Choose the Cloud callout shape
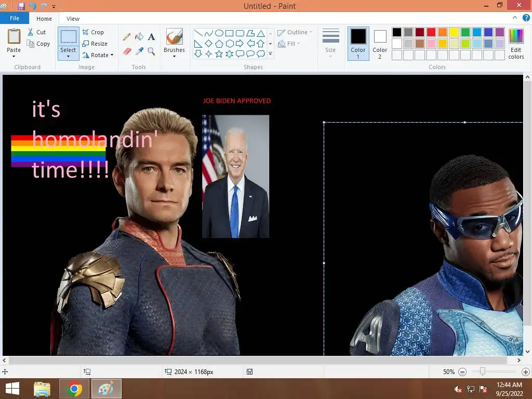This screenshot has height=399, width=532. click(261, 54)
